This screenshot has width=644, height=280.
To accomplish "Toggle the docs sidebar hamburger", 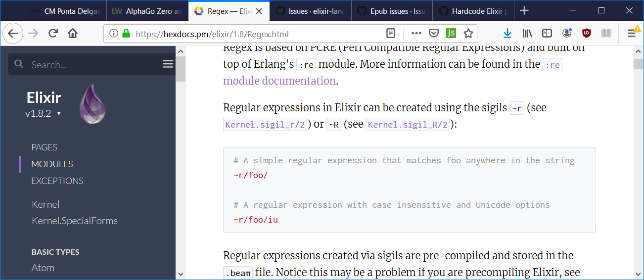I will tap(168, 64).
